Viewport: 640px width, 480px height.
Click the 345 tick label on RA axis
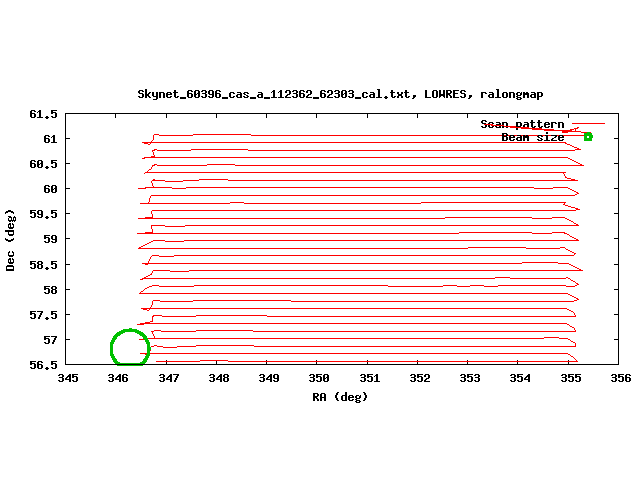(68, 378)
